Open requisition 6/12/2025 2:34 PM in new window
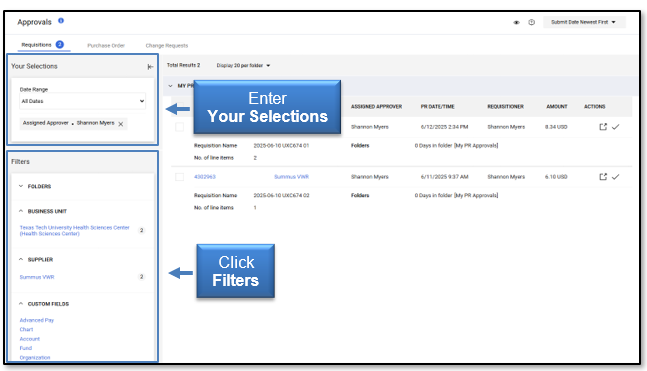The height and width of the screenshot is (371, 647). 603,127
